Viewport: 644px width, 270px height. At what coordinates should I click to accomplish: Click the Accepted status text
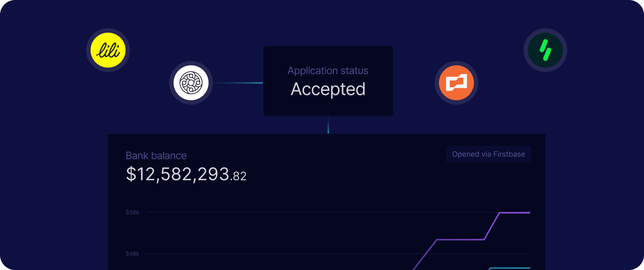tap(328, 89)
